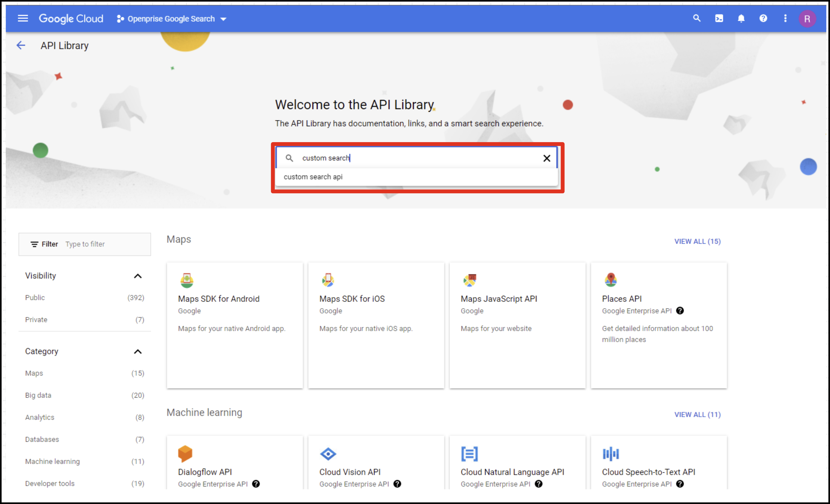
Task: Click the Maps section heading
Action: (x=179, y=239)
